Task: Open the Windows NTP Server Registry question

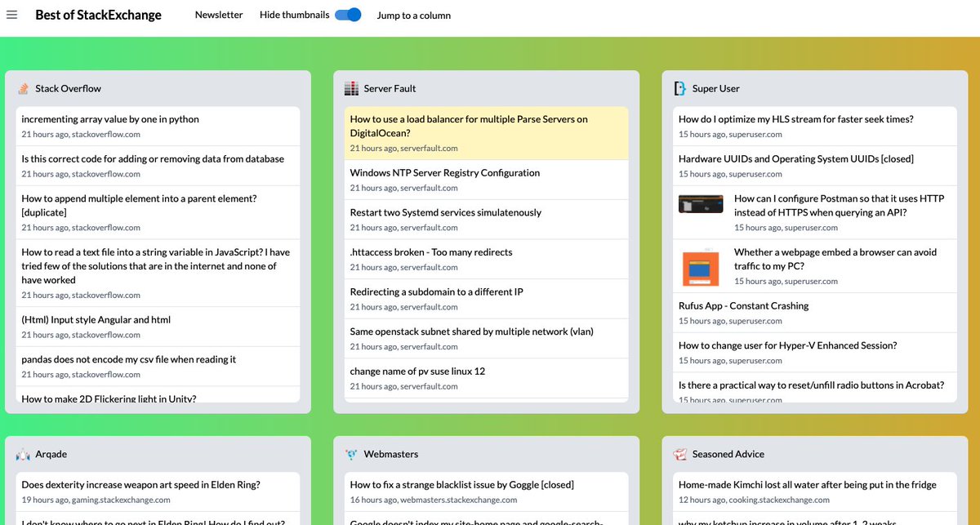Action: [444, 173]
